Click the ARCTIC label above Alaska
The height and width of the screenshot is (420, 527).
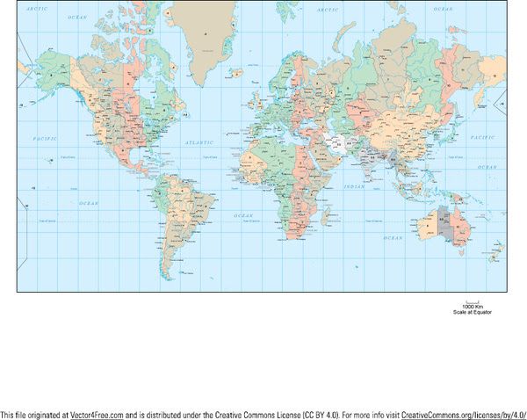click(x=37, y=9)
